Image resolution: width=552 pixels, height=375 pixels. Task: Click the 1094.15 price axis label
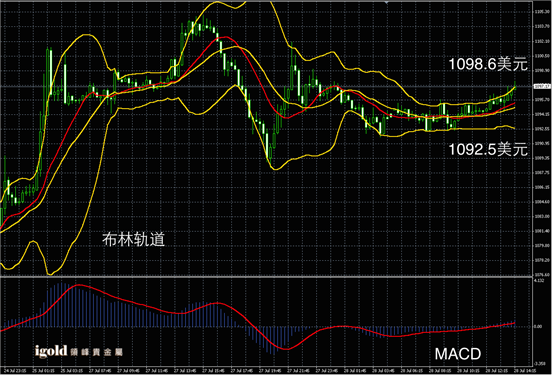coord(542,114)
